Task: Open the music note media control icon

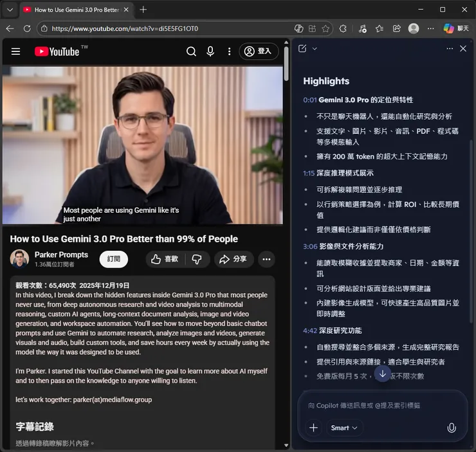Action: click(x=362, y=28)
